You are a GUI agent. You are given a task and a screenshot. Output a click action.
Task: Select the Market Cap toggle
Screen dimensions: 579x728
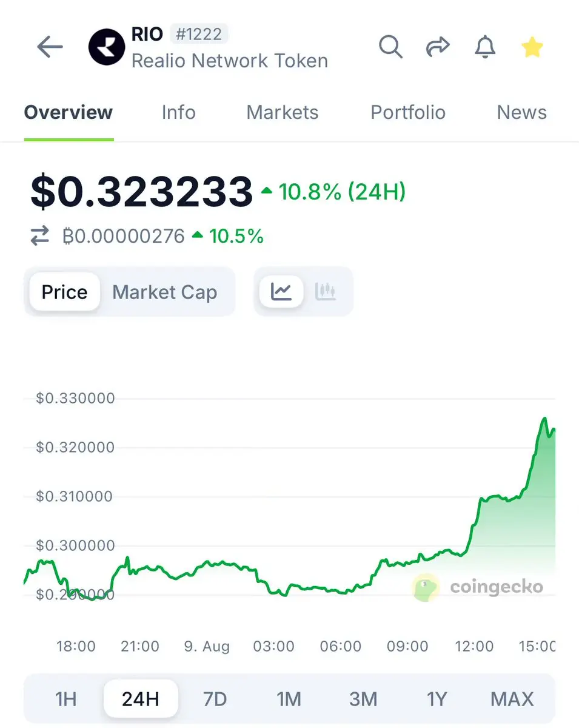(165, 292)
